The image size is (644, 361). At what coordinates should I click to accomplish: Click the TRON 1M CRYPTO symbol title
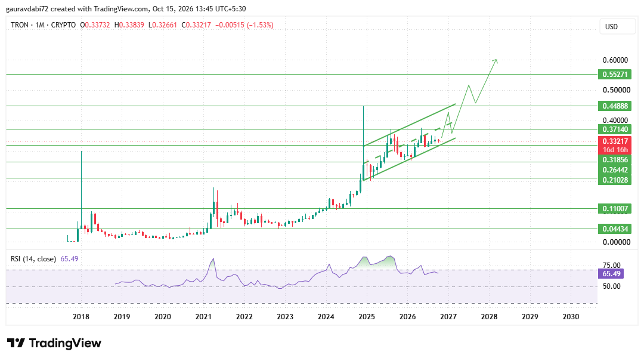coord(43,25)
